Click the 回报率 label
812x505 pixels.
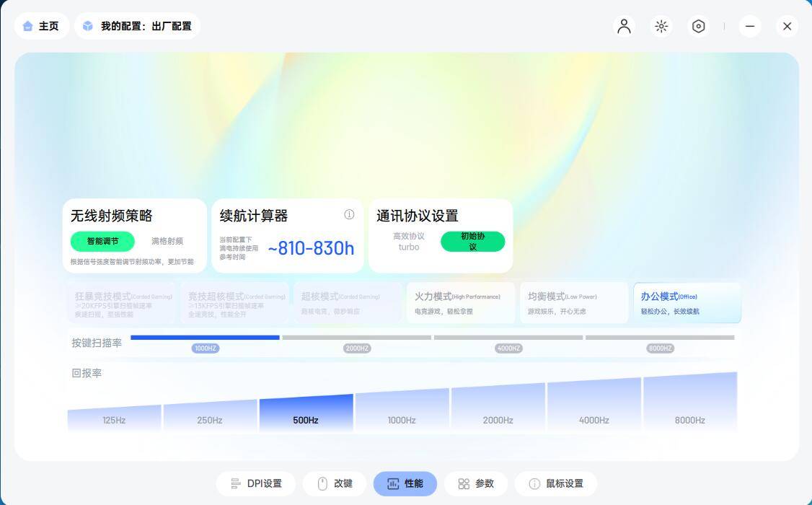(87, 373)
